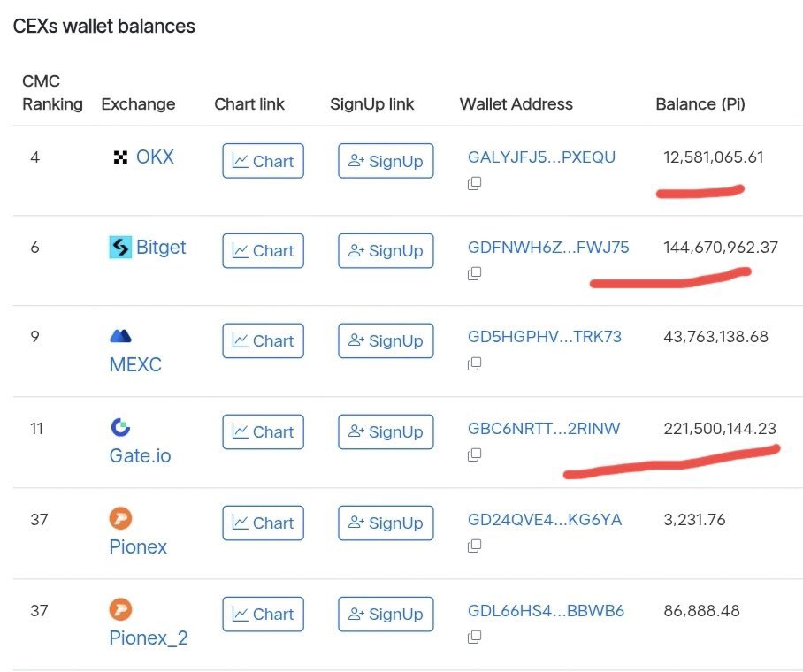
Task: Open wallet address GALYJFJ5...PXEQU
Action: pos(541,157)
